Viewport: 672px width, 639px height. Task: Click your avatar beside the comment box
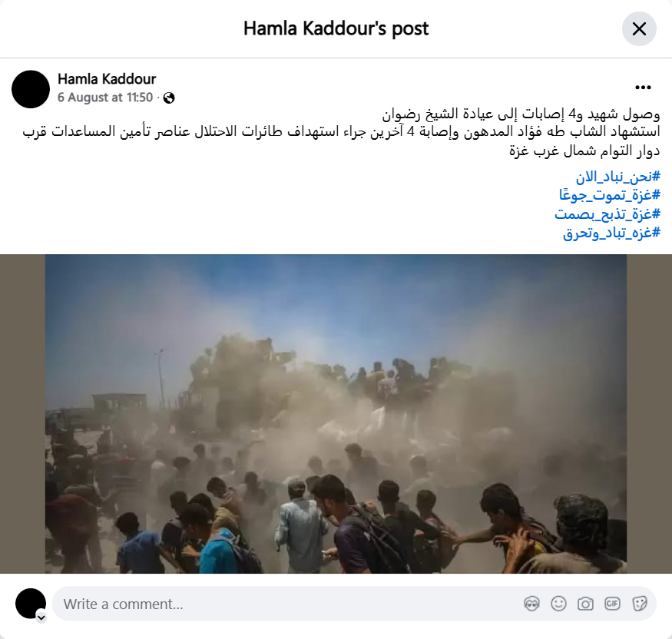(x=31, y=604)
